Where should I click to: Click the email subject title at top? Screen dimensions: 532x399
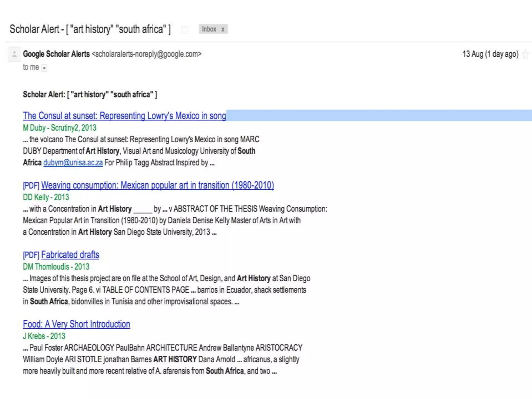pos(90,29)
